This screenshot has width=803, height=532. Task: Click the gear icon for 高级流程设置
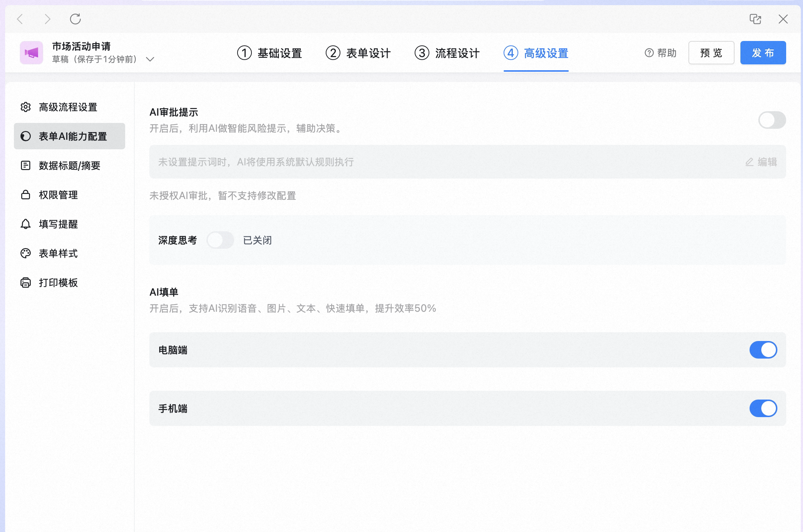(26, 107)
